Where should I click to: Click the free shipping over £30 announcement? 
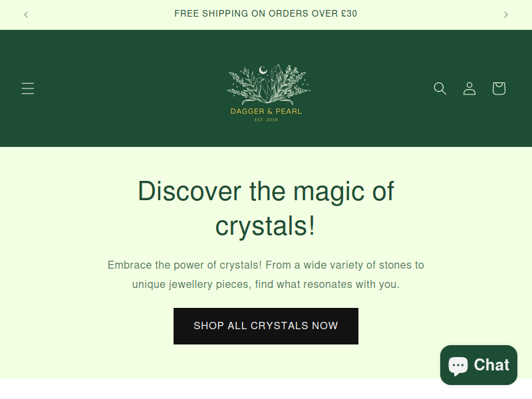coord(265,13)
